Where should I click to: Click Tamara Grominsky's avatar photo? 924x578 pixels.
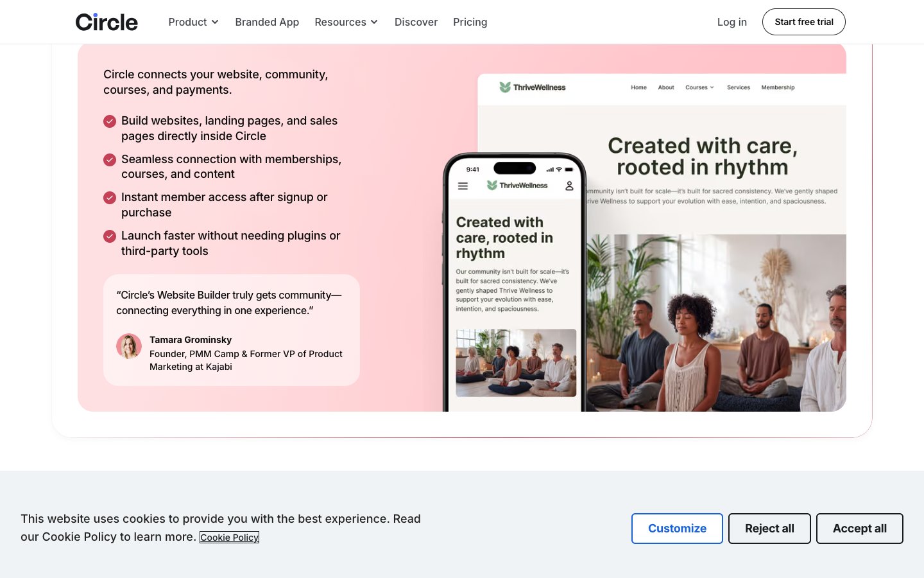pyautogui.click(x=129, y=346)
